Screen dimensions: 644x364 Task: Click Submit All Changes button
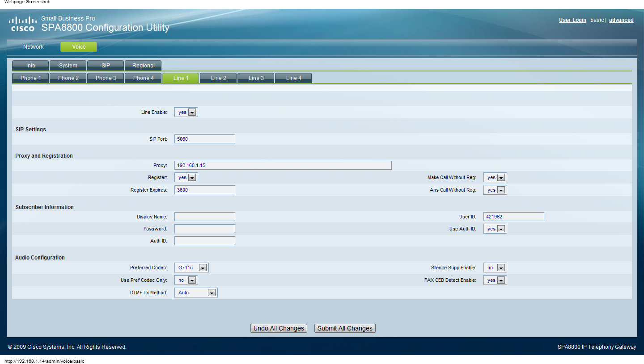pos(345,328)
